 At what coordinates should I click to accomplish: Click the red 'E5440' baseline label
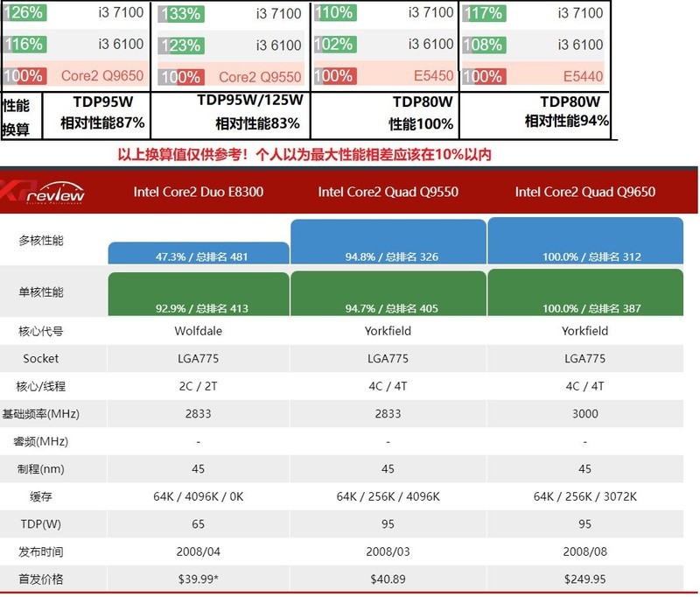[x=583, y=76]
